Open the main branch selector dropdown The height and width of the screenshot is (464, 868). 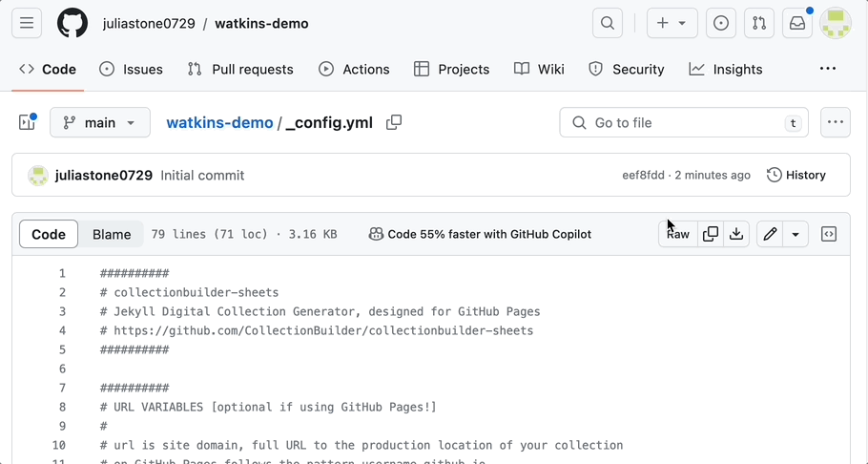coord(99,122)
